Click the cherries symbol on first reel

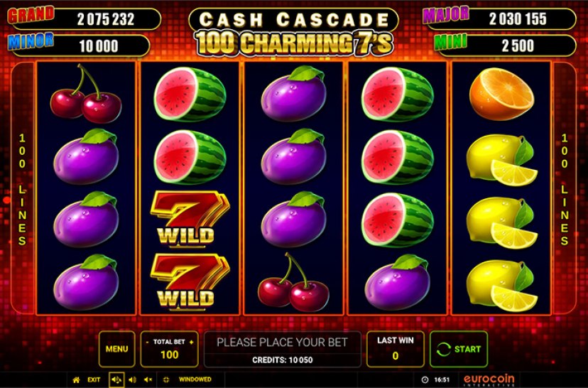86,94
